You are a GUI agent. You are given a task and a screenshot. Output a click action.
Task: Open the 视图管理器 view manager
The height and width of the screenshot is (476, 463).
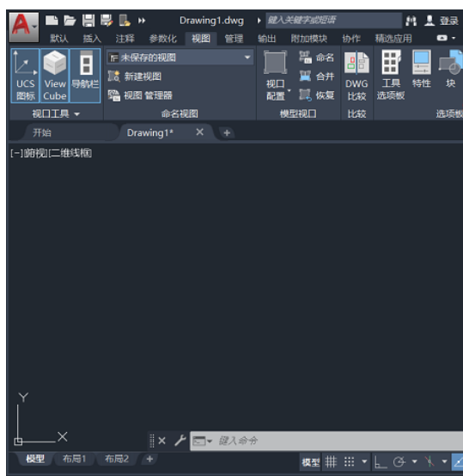coord(140,95)
